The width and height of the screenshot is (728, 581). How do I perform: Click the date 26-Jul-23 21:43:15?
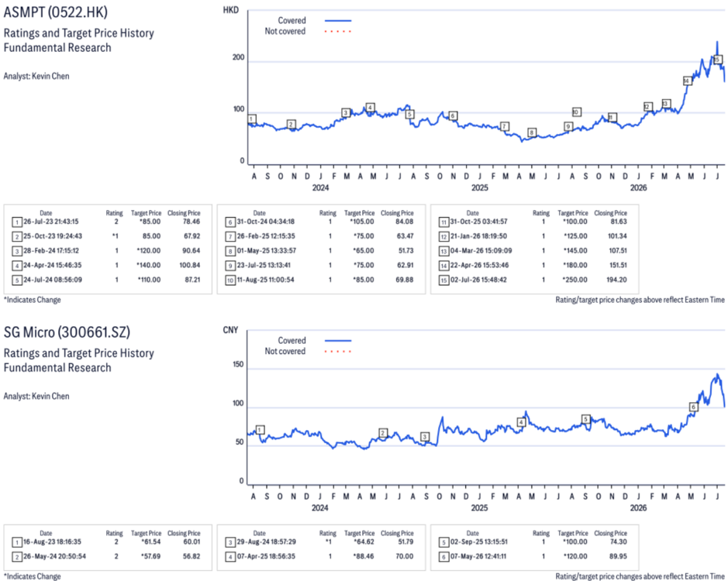[x=51, y=222]
